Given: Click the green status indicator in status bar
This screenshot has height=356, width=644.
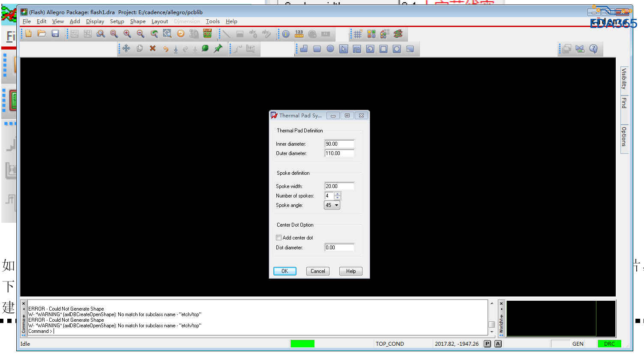Looking at the screenshot, I should [x=303, y=344].
